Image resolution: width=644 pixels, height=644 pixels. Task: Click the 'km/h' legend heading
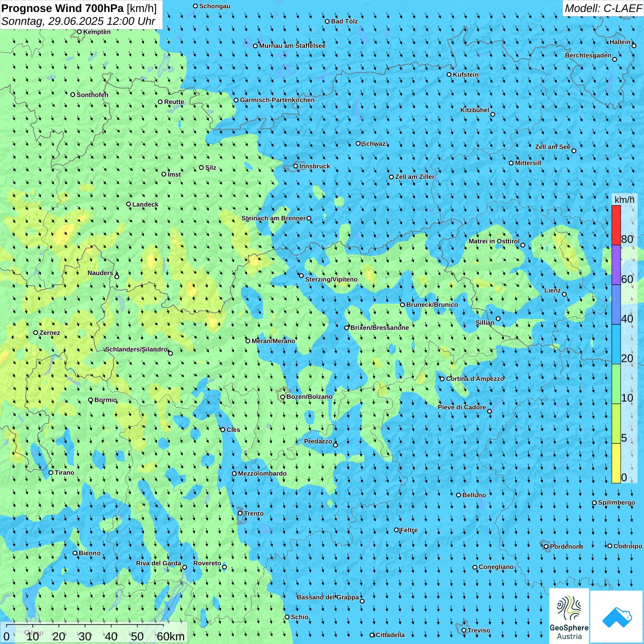[x=624, y=200]
